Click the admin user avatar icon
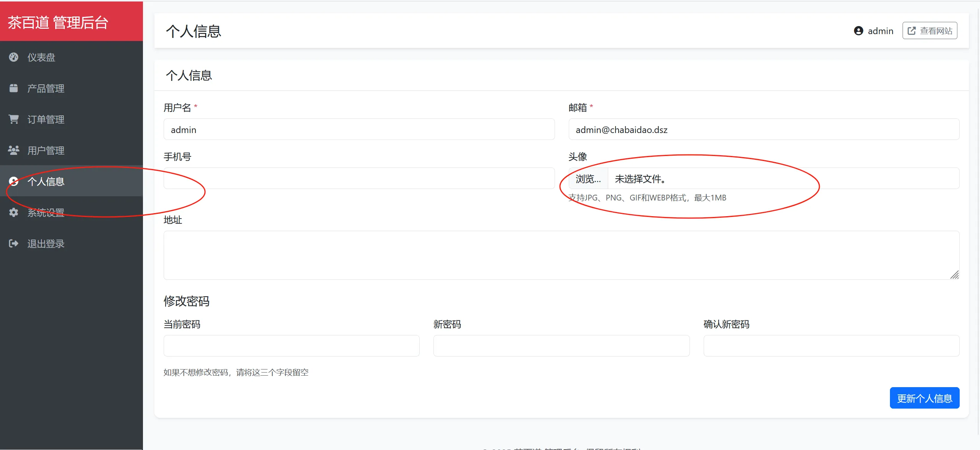 pos(859,31)
